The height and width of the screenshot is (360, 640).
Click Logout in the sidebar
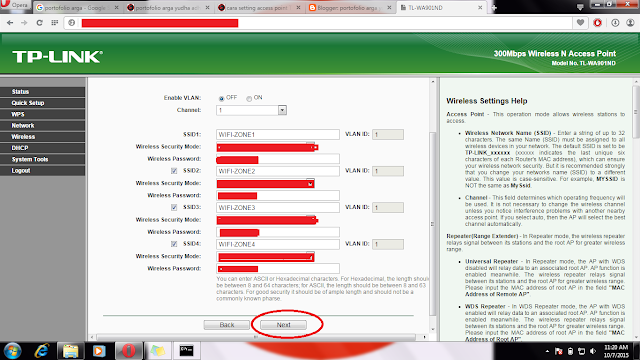coord(42,171)
